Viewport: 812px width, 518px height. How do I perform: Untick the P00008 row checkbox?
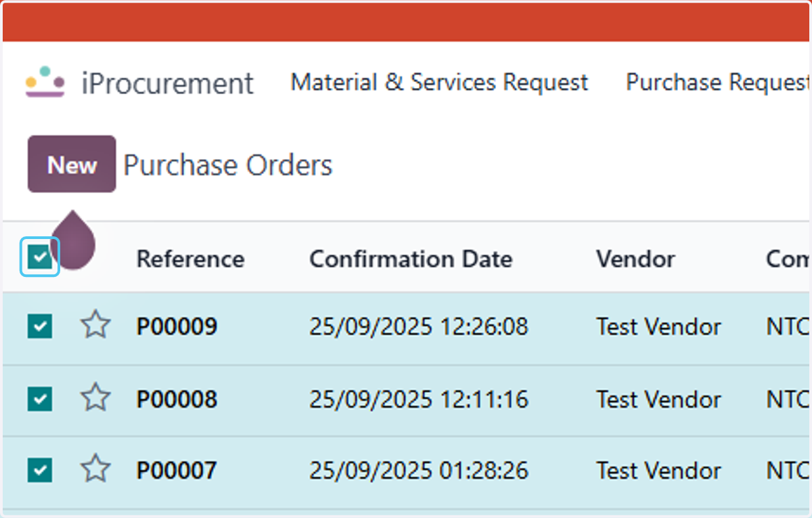[x=40, y=398]
